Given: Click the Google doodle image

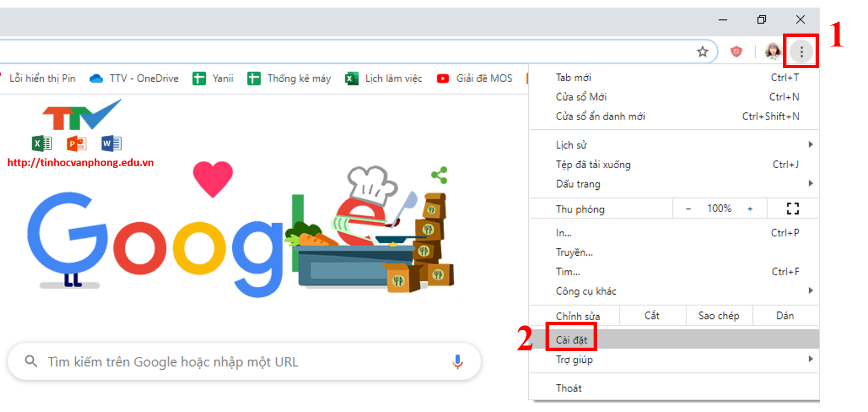Looking at the screenshot, I should pyautogui.click(x=241, y=230).
